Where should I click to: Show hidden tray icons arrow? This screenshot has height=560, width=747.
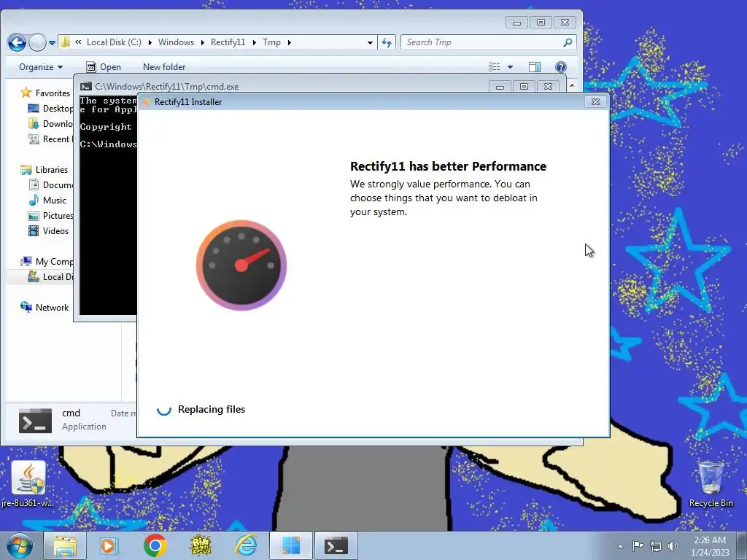coord(620,546)
